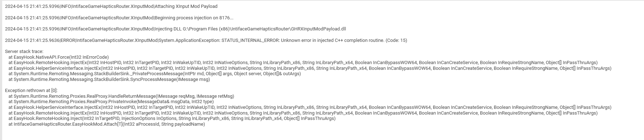Click the StackBuilderSink._PrivateProcessMessage line

click(x=154, y=74)
